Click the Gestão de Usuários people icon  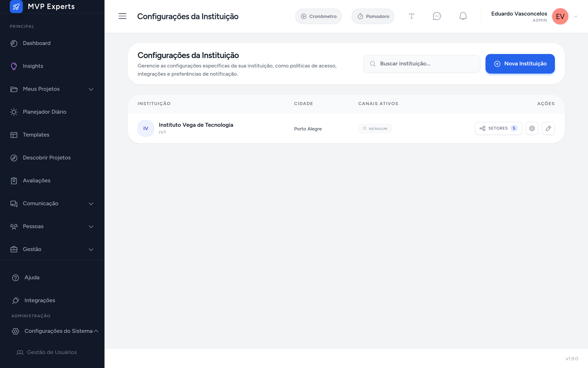click(20, 352)
